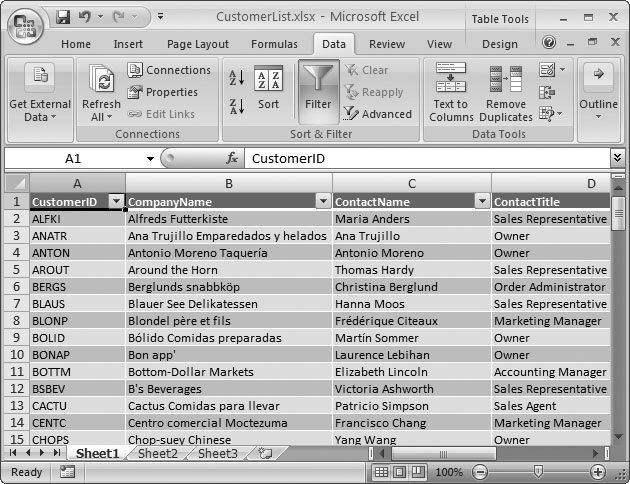
Task: Click the Advanced filter button
Action: tap(378, 114)
